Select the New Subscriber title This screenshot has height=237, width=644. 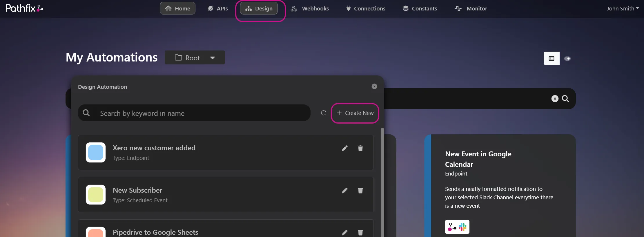pos(137,190)
